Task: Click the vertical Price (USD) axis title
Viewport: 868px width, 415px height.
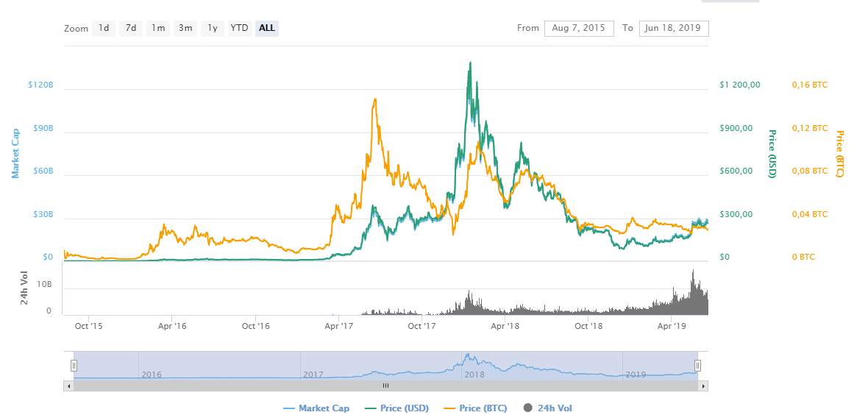Action: [772, 154]
